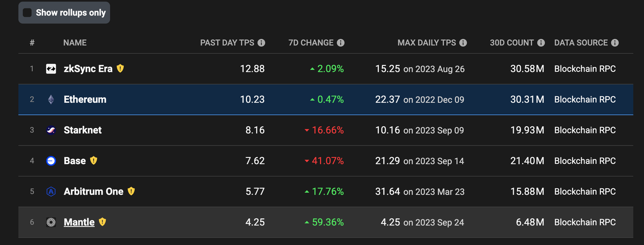Click the 21.29 on 2023 Sep 14 cell
Viewport: 644px width, 245px height.
[420, 161]
